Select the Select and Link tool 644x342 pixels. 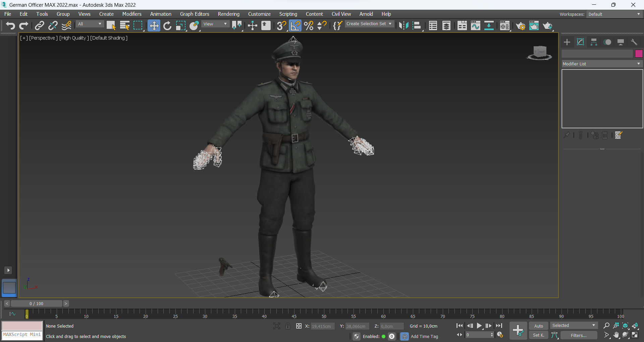click(x=40, y=26)
